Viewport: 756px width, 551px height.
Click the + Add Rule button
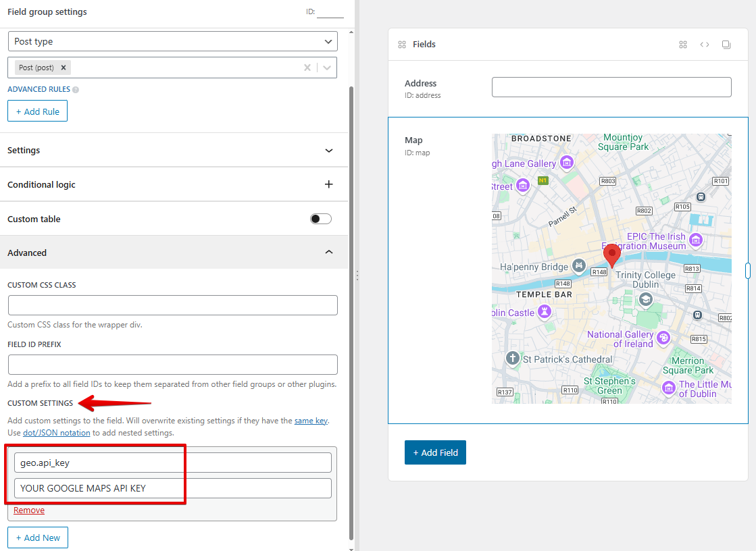[x=37, y=111]
